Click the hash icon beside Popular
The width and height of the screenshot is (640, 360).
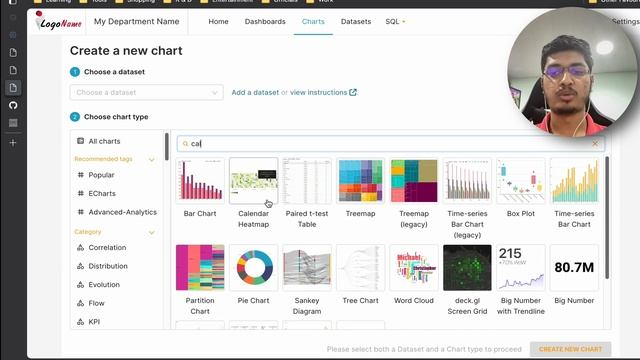pyautogui.click(x=80, y=175)
